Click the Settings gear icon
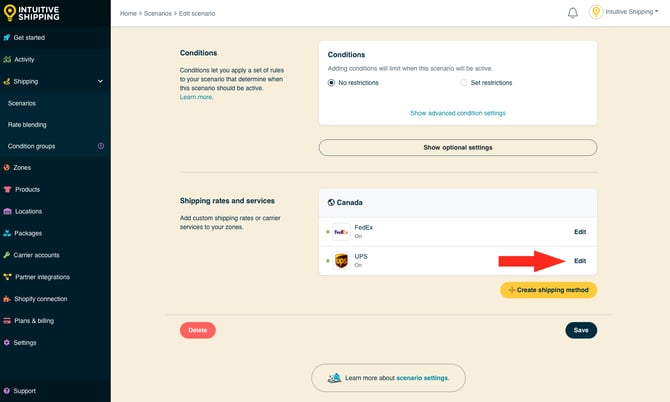The height and width of the screenshot is (402, 670). click(x=8, y=343)
